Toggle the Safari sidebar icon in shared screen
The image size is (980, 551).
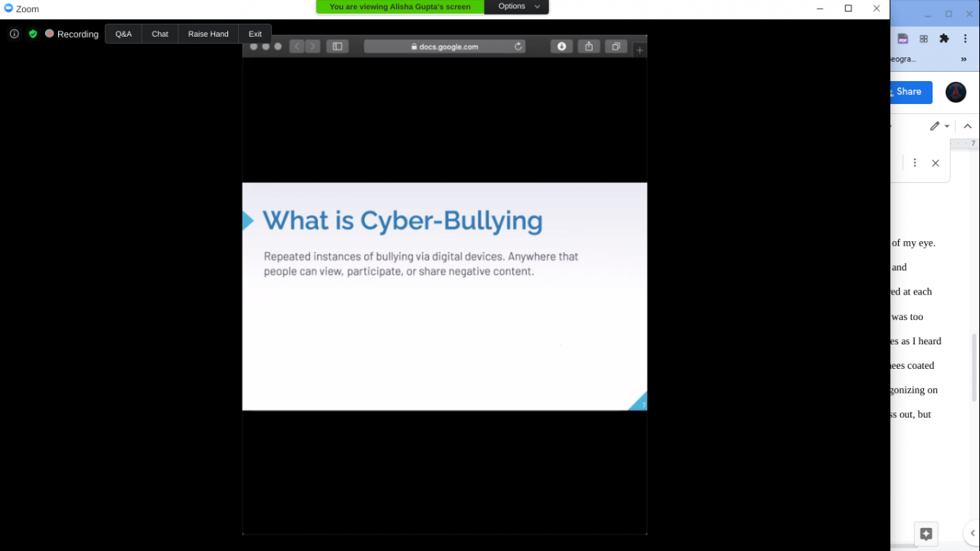pos(337,47)
